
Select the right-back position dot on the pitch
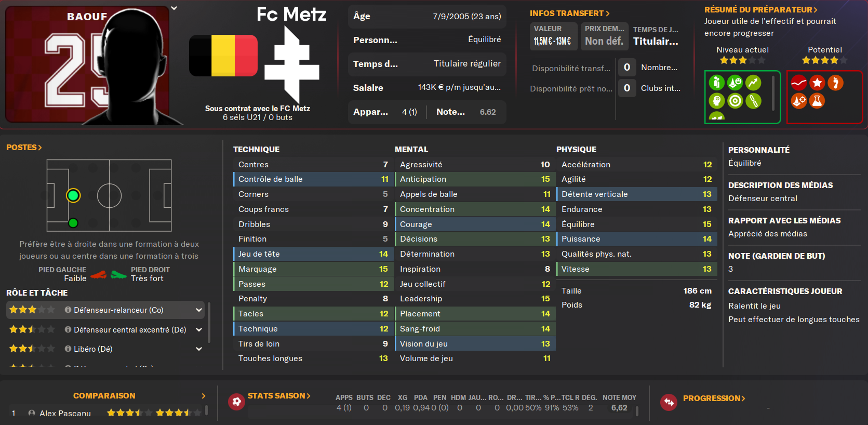point(73,223)
